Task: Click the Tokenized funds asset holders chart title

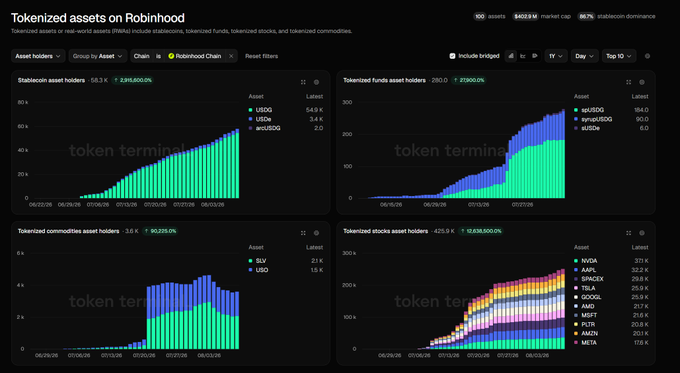Action: 384,80
